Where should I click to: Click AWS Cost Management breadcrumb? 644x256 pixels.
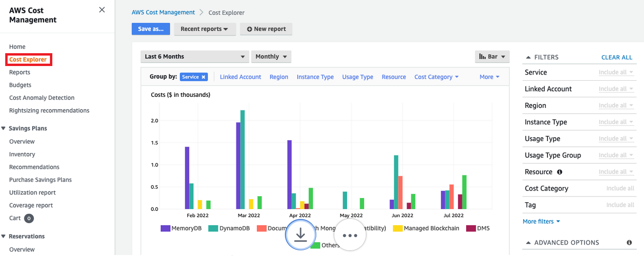click(163, 12)
